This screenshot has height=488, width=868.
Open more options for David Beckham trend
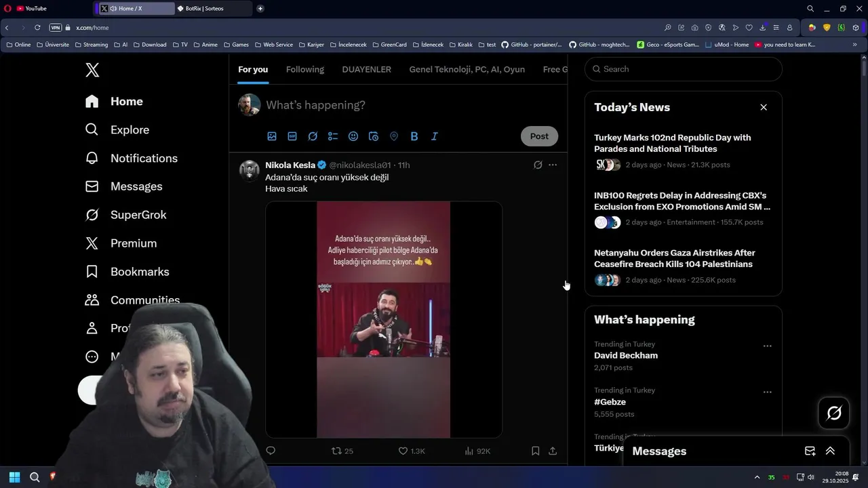click(x=767, y=346)
